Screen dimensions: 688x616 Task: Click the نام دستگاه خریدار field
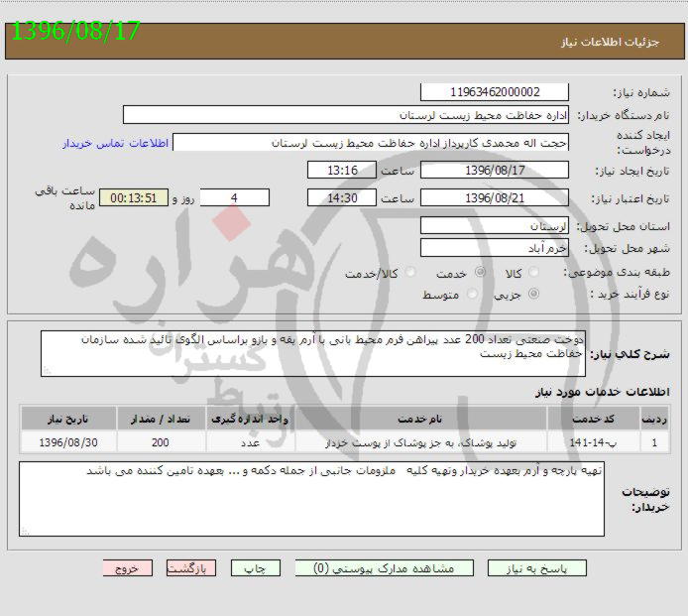346,115
